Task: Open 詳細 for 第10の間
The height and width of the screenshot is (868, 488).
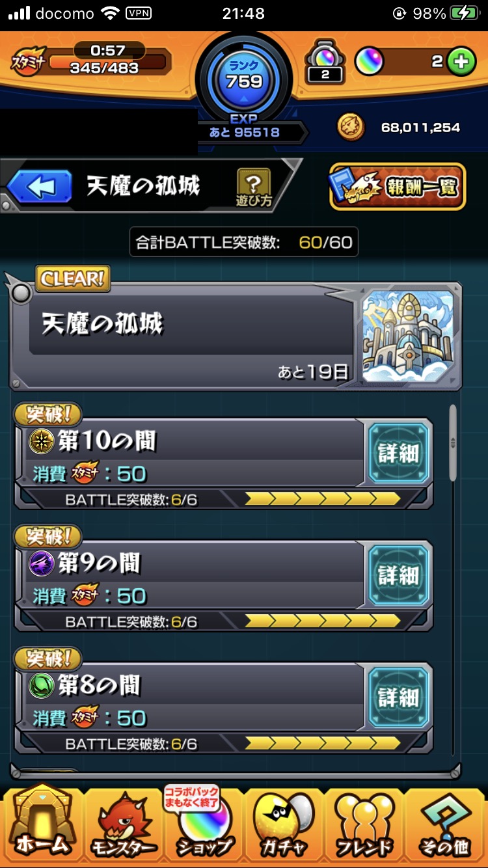Action: coord(398,453)
